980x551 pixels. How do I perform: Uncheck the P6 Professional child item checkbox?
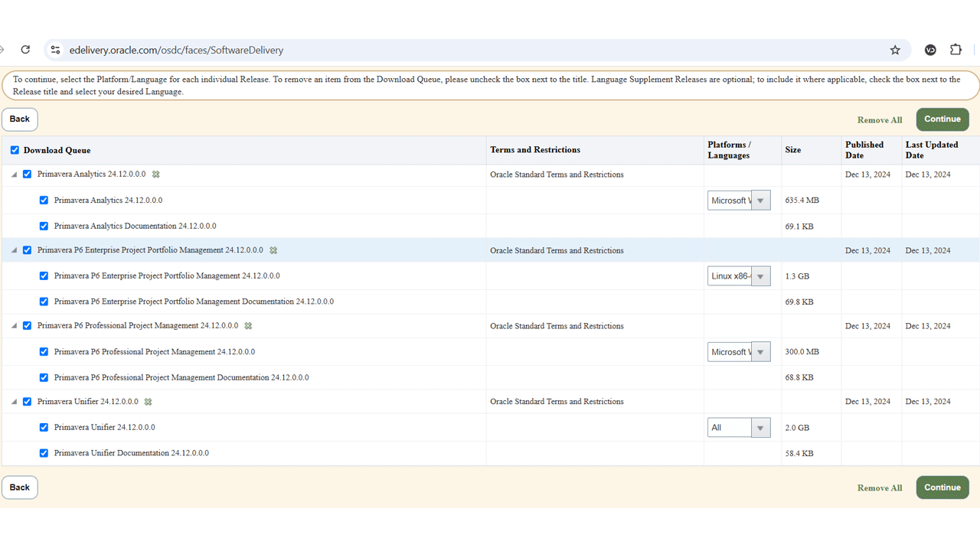[44, 352]
